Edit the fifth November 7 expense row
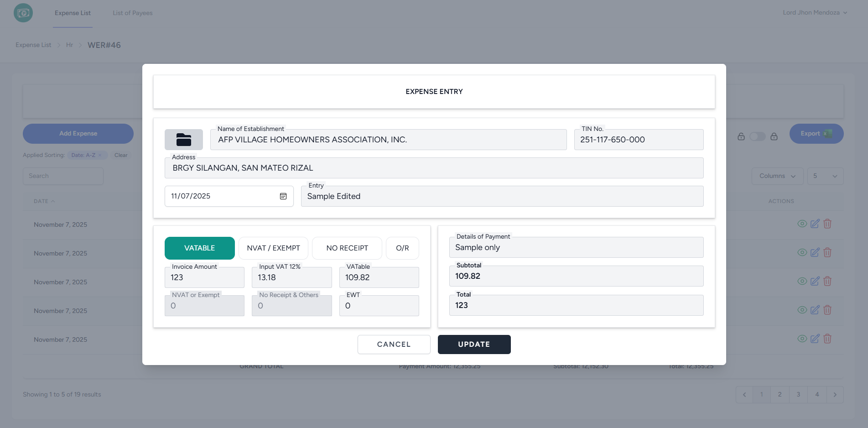Screen dimensions: 868x428 [815, 339]
